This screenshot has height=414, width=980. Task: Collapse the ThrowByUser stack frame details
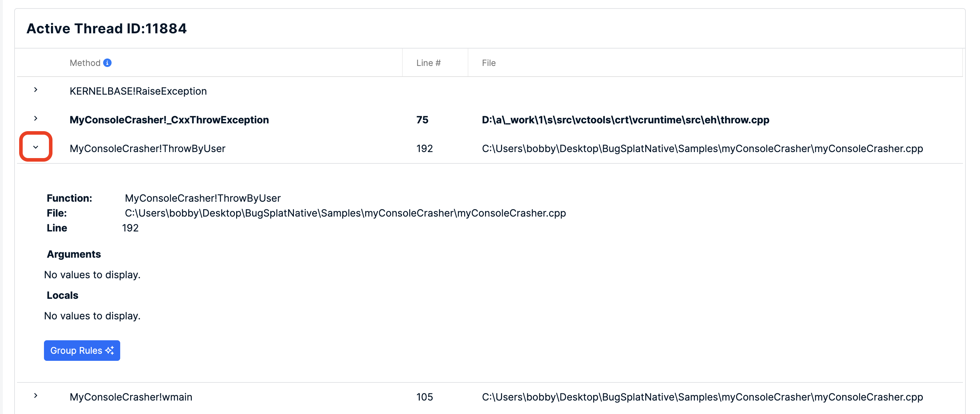[36, 147]
